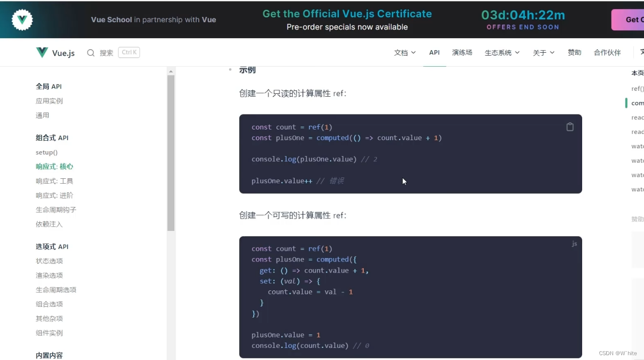Open setup() in sidebar
Viewport: 644px width, 360px height.
(46, 152)
